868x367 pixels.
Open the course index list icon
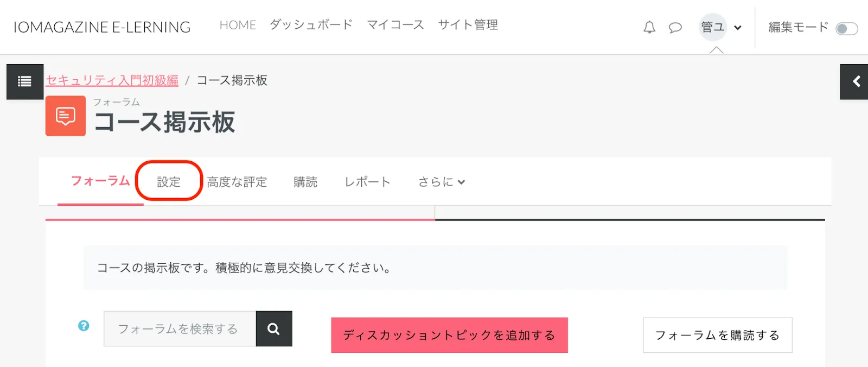(24, 81)
